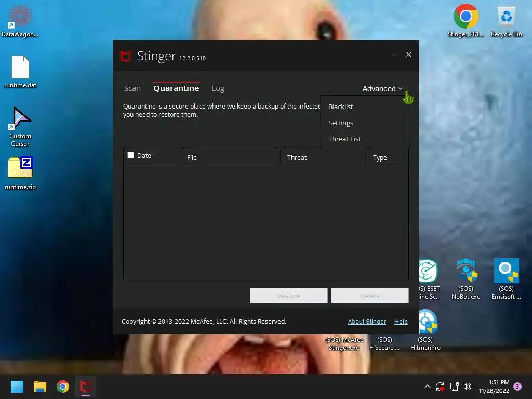The width and height of the screenshot is (532, 399).
Task: Click the McAfee shield logo in Stinger
Action: click(126, 56)
